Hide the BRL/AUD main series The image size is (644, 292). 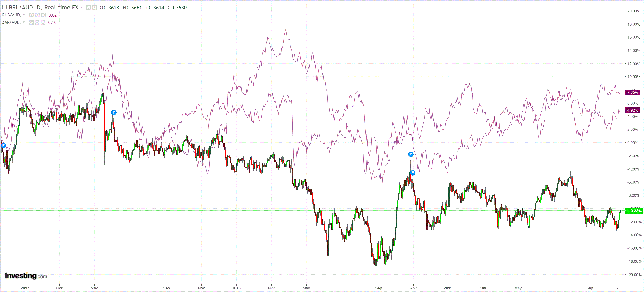(x=89, y=8)
